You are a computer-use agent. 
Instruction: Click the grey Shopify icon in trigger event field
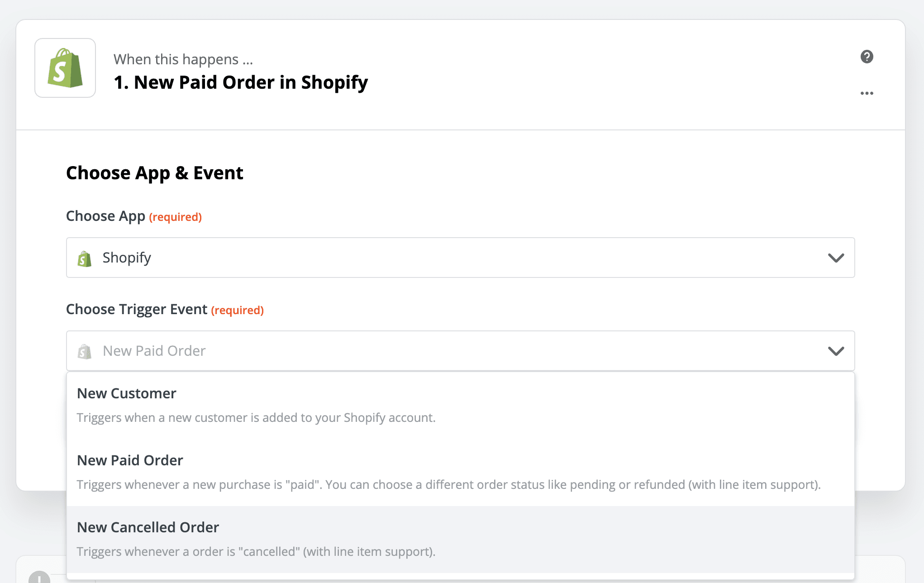pos(85,352)
